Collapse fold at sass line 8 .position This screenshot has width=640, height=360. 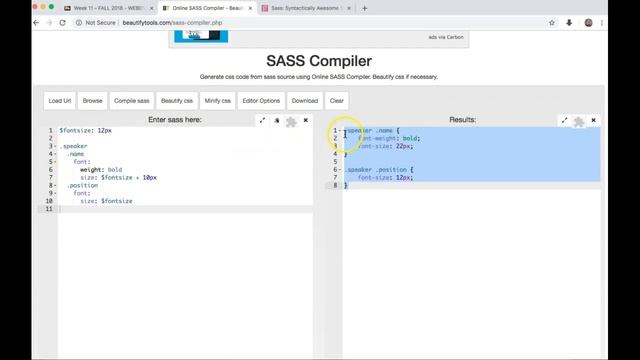[x=56, y=185]
